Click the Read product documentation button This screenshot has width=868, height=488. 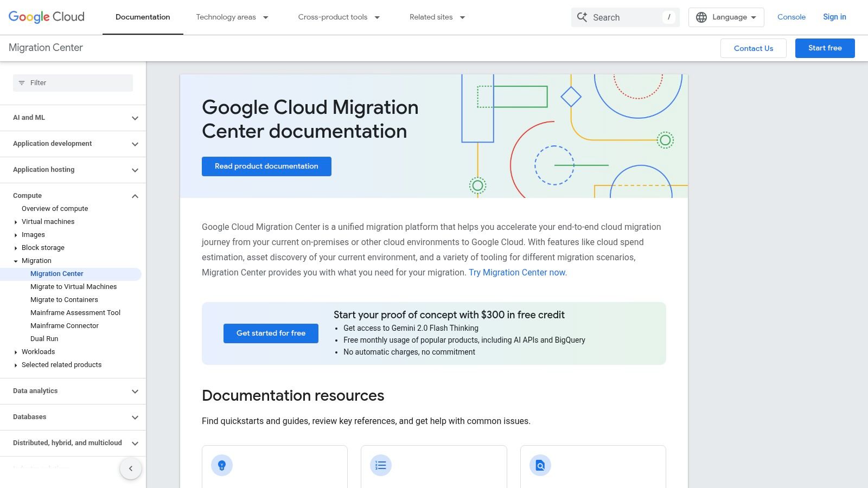[x=266, y=166]
